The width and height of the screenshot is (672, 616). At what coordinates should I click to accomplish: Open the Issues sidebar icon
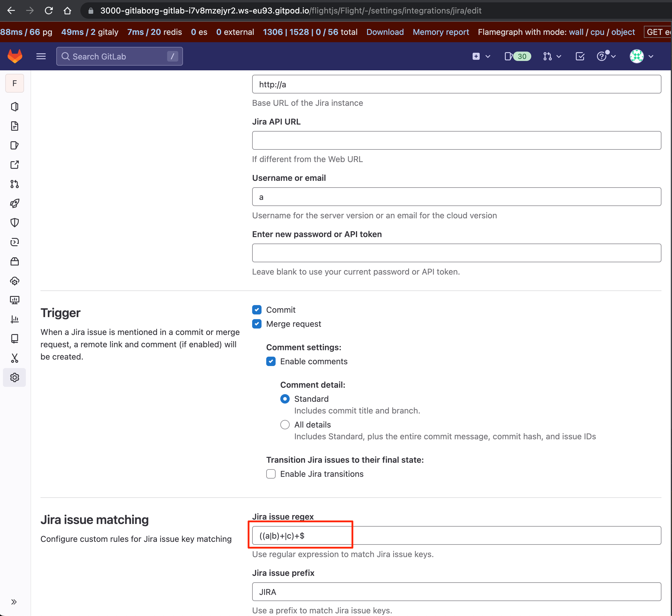point(14,145)
